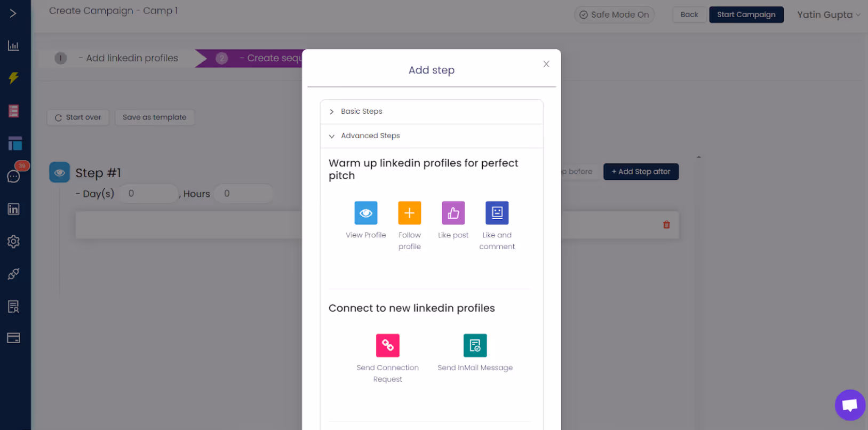Open the settings gear sidebar icon

pos(13,241)
